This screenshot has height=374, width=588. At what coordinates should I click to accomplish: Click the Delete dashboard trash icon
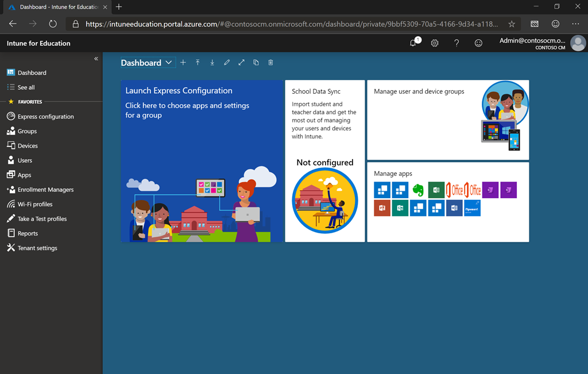point(270,62)
